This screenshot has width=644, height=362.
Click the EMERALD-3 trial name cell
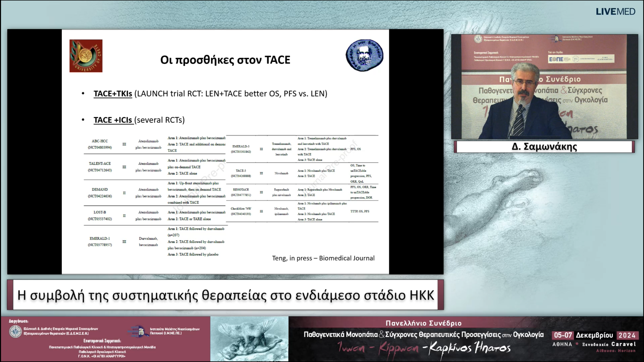tap(241, 149)
